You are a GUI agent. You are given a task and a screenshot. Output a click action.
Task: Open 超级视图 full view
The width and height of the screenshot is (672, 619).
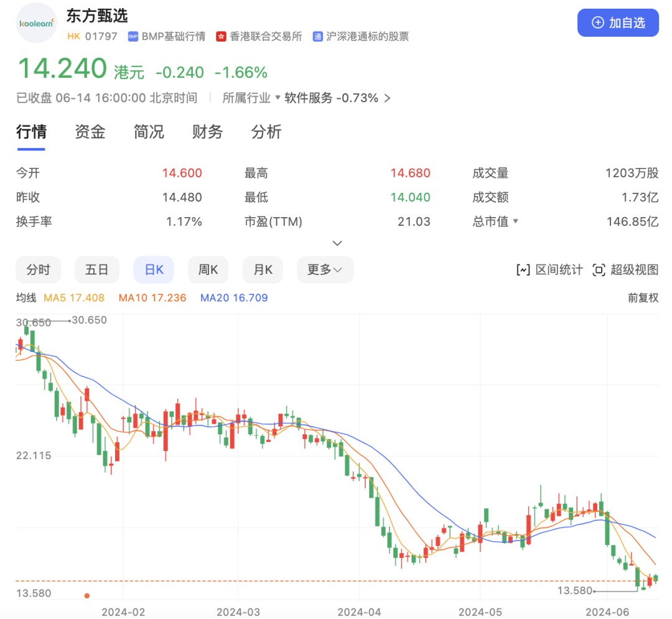625,270
